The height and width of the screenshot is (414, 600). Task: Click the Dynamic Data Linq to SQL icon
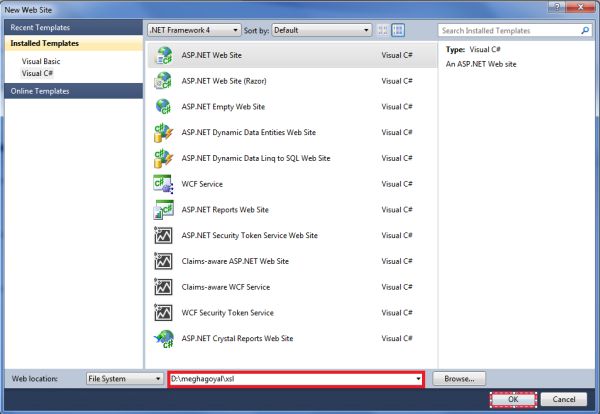click(163, 158)
